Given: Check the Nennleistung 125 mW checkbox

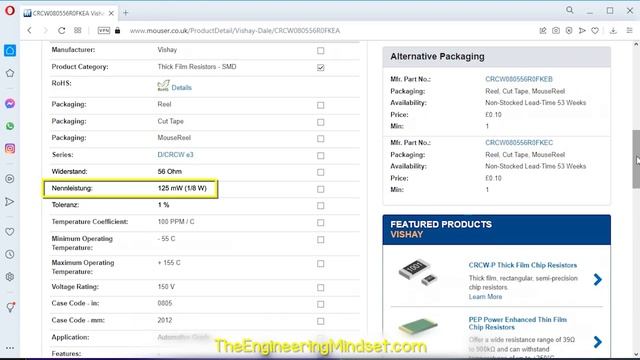Looking at the screenshot, I should 320,189.
